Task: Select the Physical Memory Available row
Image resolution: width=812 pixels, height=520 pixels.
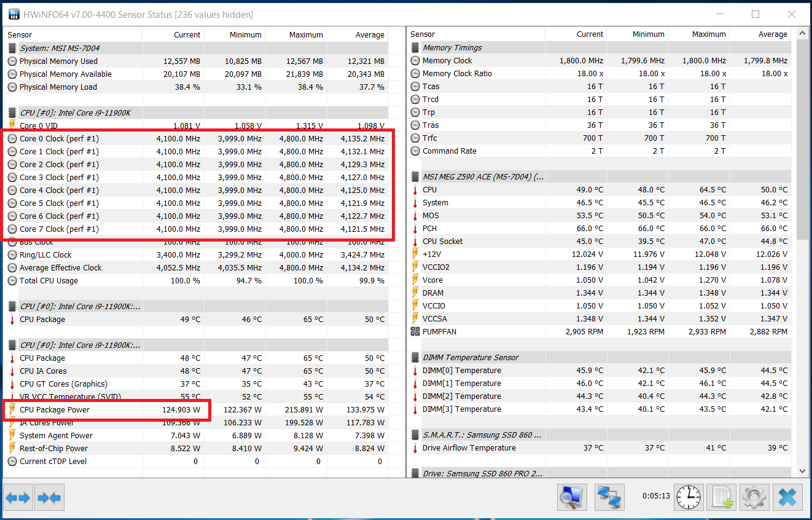Action: tap(196, 74)
